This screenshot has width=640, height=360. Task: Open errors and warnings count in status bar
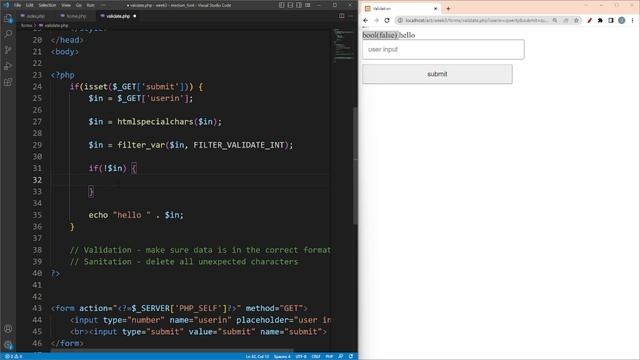[x=13, y=356]
